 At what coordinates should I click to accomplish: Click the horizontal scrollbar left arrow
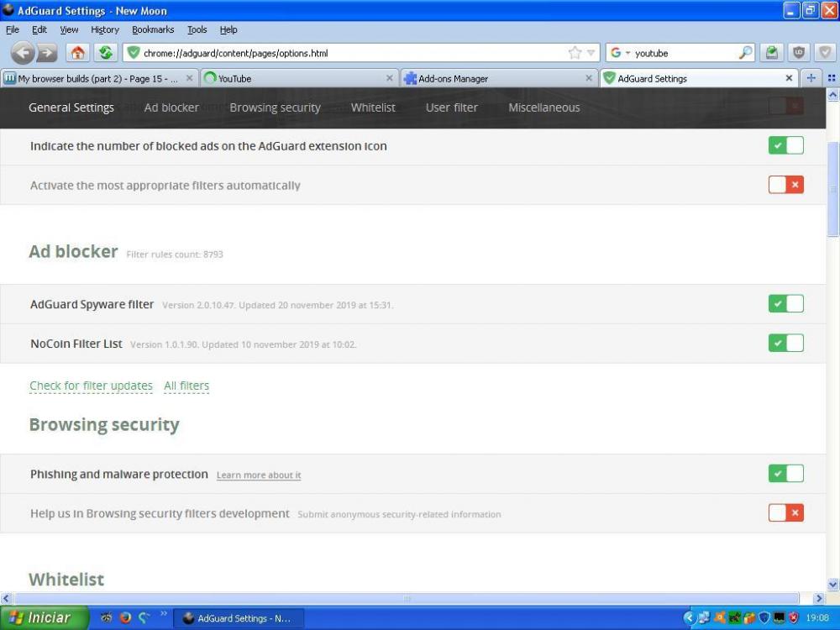[x=7, y=598]
